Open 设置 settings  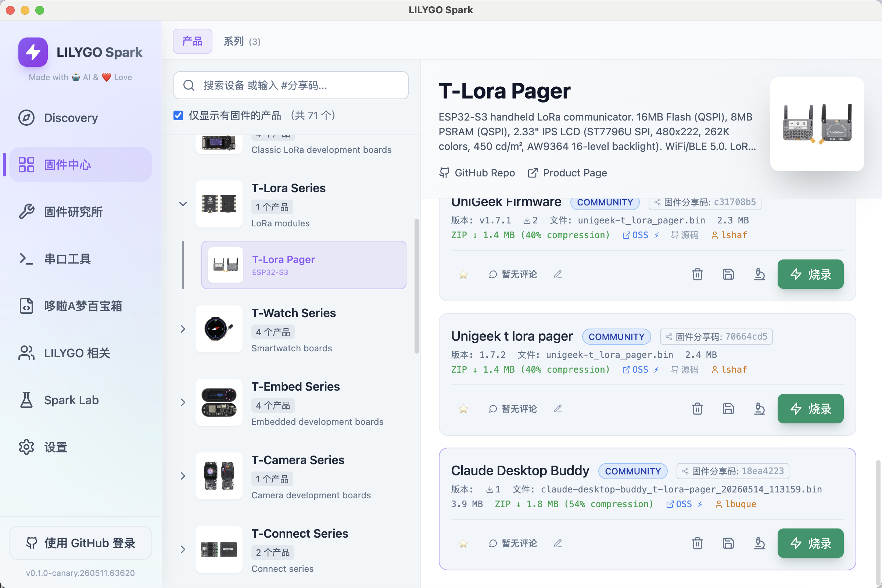80,447
